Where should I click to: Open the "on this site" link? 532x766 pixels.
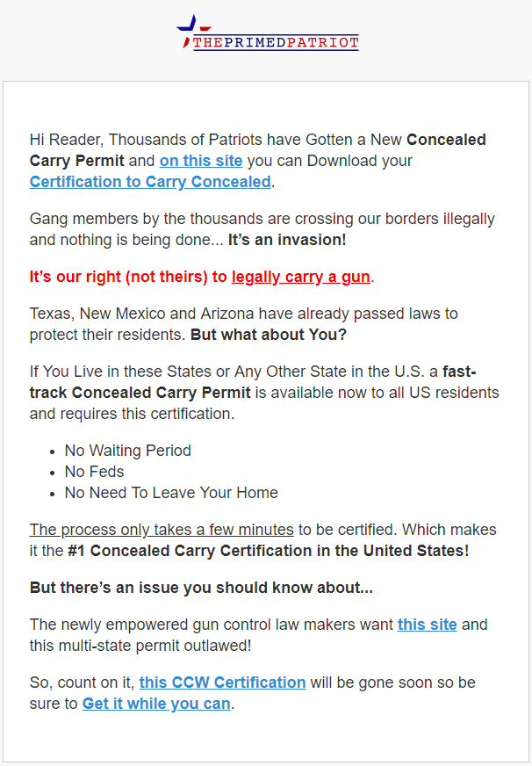pos(200,161)
